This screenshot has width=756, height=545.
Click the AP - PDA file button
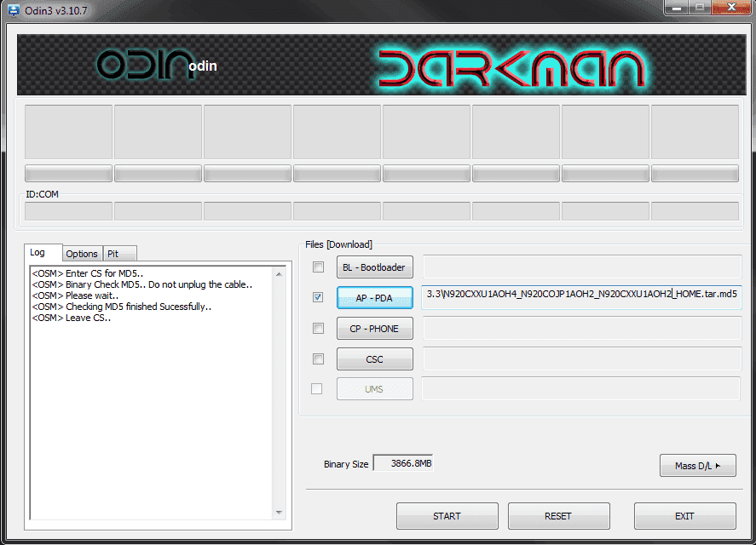[375, 298]
